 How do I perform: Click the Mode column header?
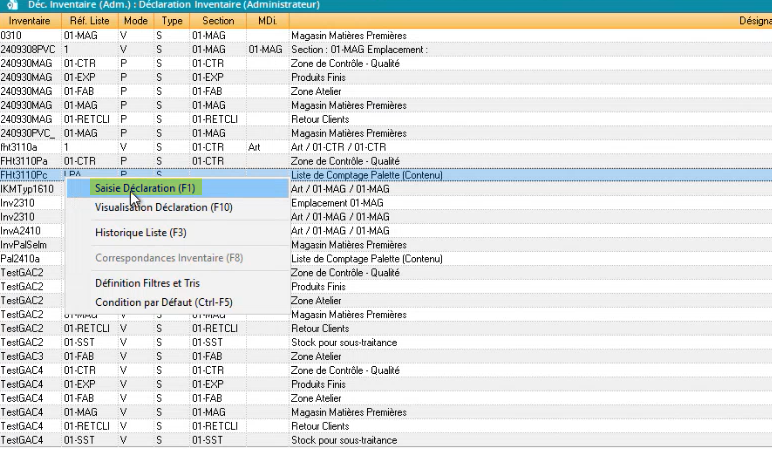tap(135, 20)
